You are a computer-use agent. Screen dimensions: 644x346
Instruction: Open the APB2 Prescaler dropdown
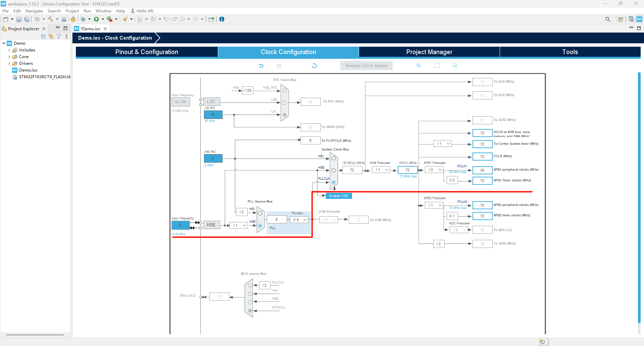pos(434,205)
